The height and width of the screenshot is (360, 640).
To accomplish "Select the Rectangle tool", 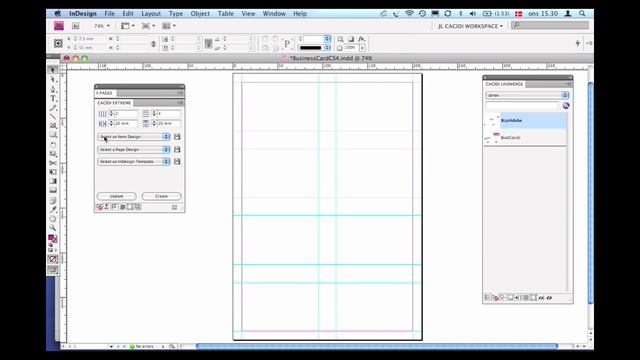I will click(x=53, y=135).
